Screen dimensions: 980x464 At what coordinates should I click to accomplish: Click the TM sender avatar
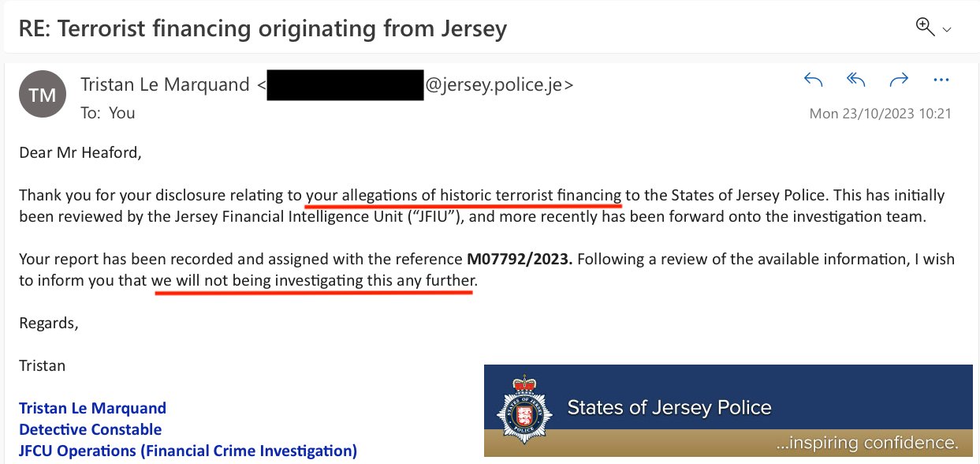click(42, 95)
